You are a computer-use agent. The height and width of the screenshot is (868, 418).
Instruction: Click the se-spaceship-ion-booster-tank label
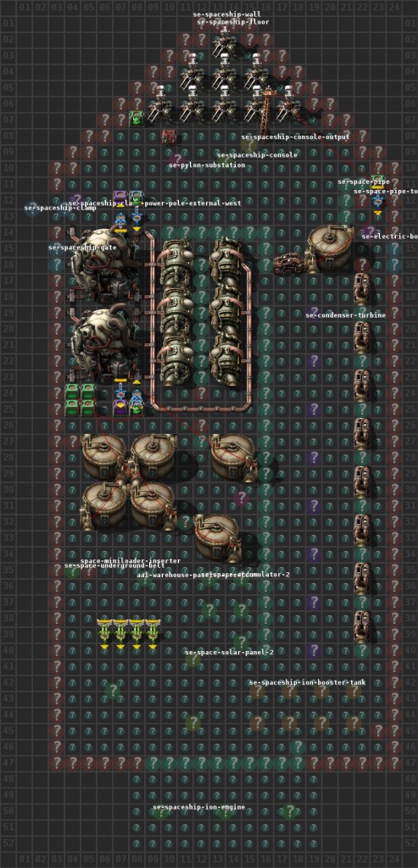pyautogui.click(x=307, y=682)
